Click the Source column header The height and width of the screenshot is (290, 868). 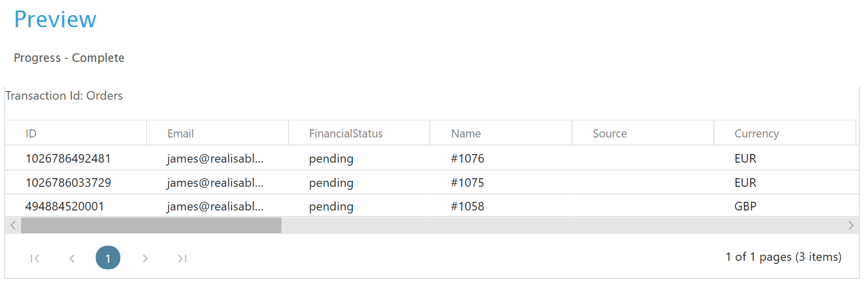pyautogui.click(x=609, y=133)
